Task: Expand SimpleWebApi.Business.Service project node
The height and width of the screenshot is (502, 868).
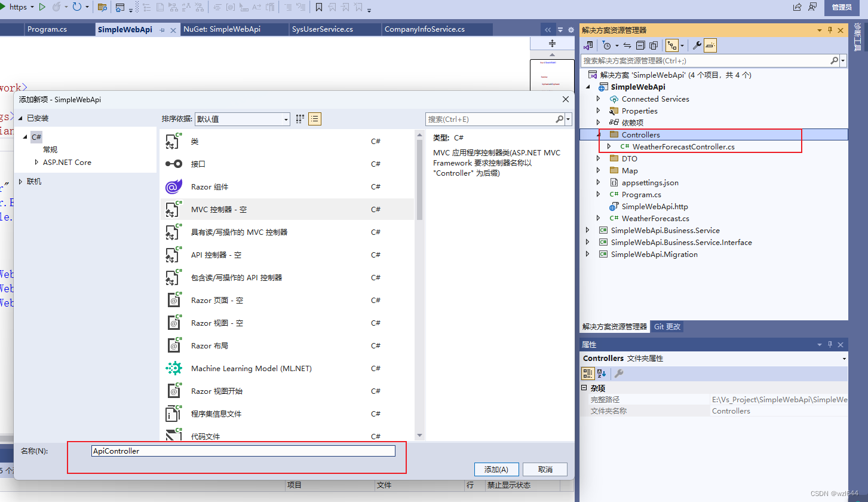Action: coord(587,230)
